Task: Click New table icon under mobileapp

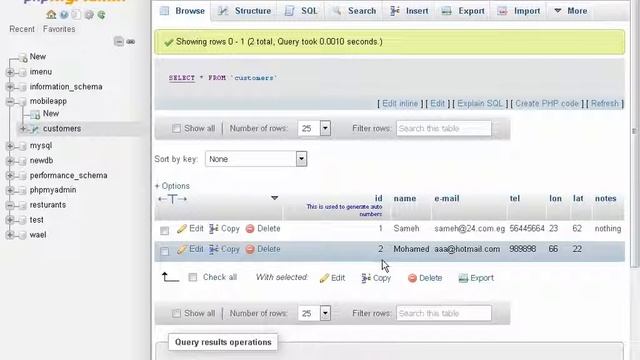Action: [x=36, y=114]
